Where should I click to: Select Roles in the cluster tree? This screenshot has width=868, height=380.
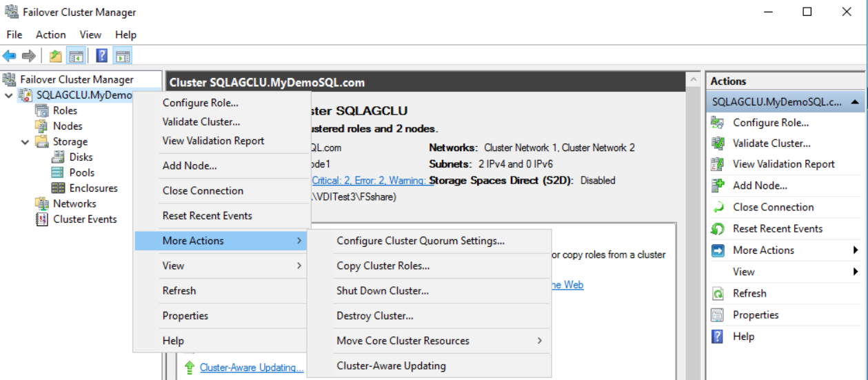point(65,110)
